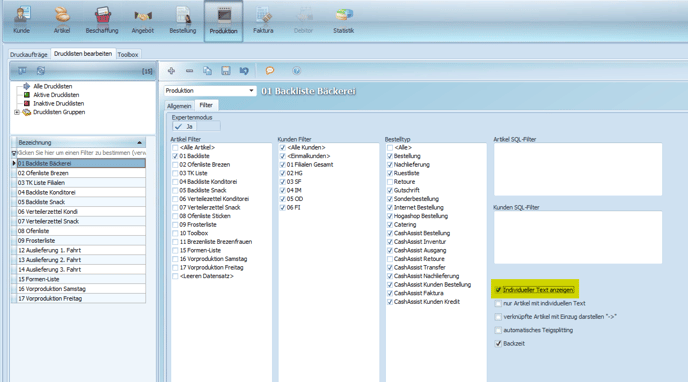The image size is (688, 382).
Task: Select 14 Auslieferung 3. Fahrt row
Action: click(x=81, y=270)
